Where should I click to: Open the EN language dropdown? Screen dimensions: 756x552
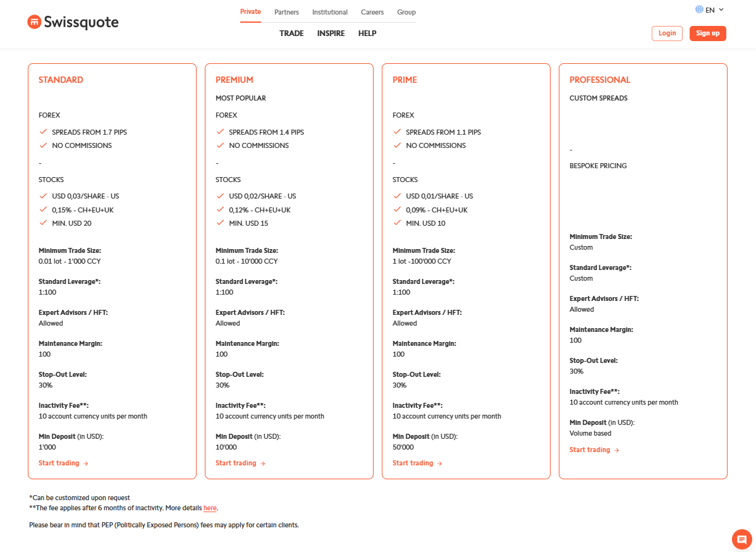click(x=710, y=9)
